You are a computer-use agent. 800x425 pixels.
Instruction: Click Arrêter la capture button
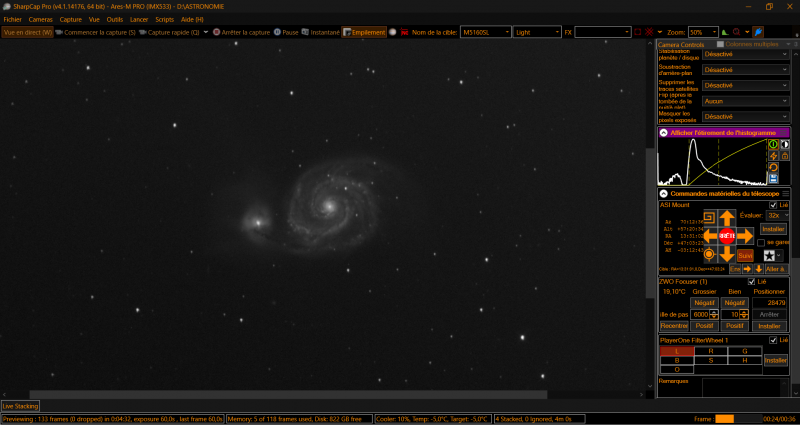(241, 32)
